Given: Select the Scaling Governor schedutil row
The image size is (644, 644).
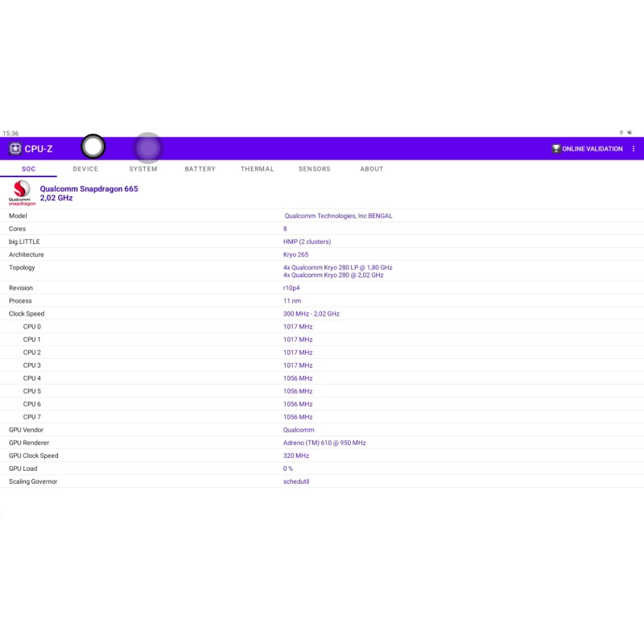Looking at the screenshot, I should (295, 481).
